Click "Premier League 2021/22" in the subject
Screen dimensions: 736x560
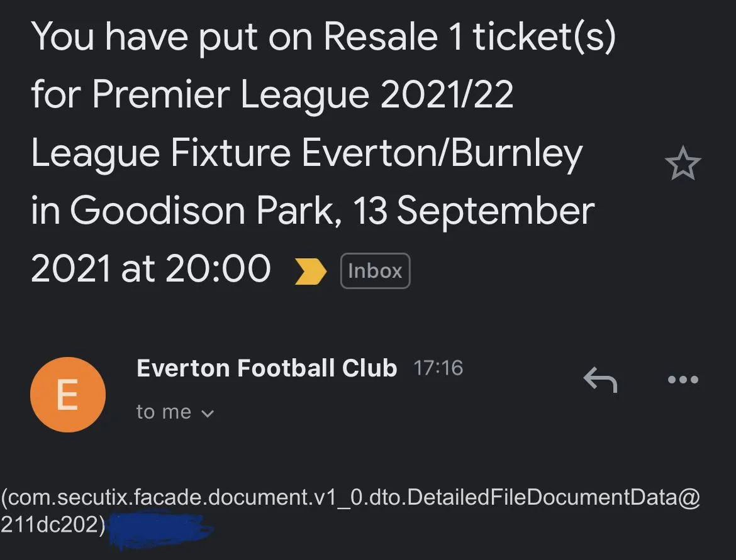303,96
